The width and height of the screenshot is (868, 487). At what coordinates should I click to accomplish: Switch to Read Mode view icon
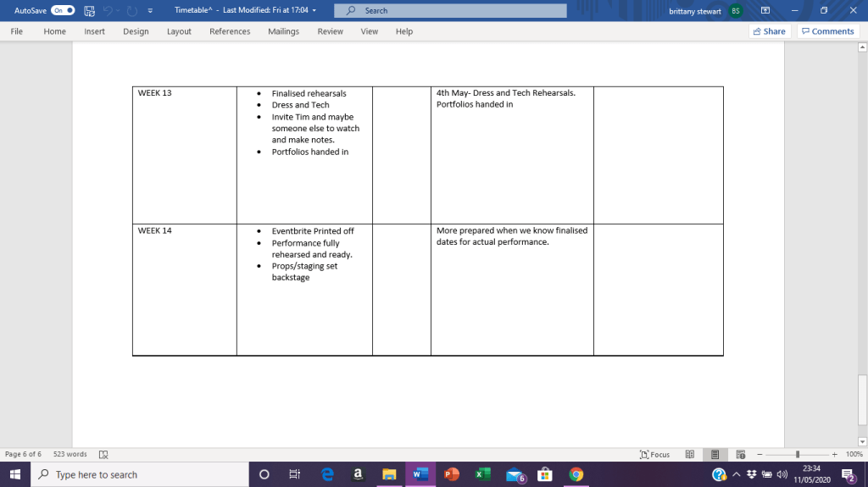pyautogui.click(x=690, y=454)
